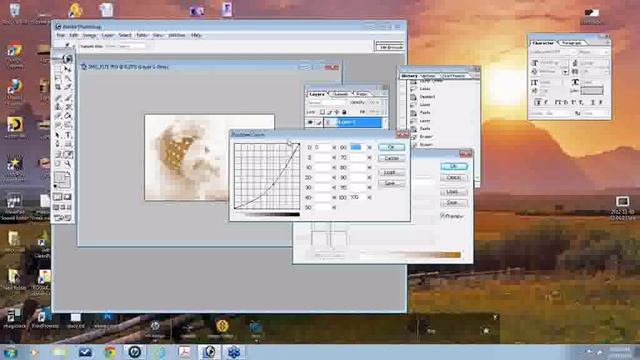The width and height of the screenshot is (640, 360).
Task: Open Google Chrome from taskbar
Action: (x=109, y=352)
